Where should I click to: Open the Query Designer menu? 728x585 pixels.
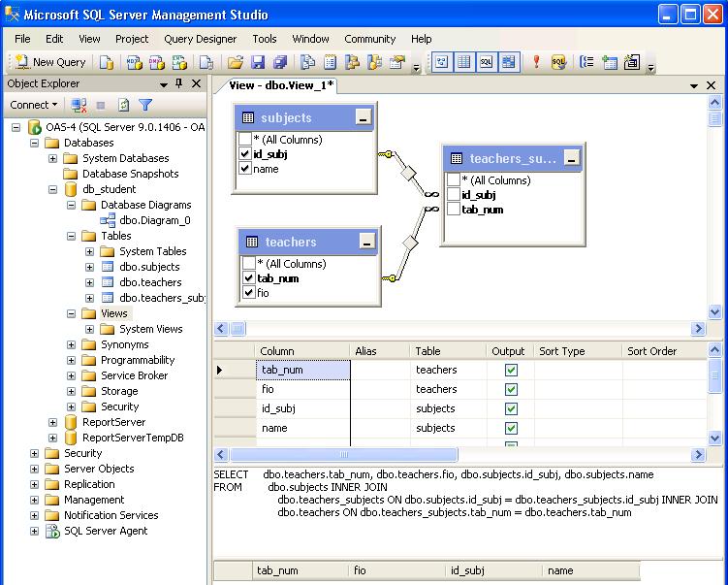click(x=200, y=39)
